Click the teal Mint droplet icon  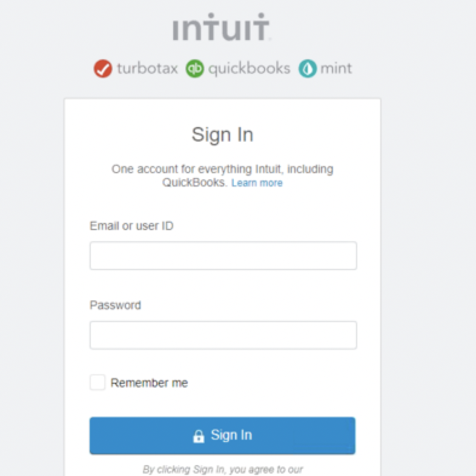tap(307, 68)
